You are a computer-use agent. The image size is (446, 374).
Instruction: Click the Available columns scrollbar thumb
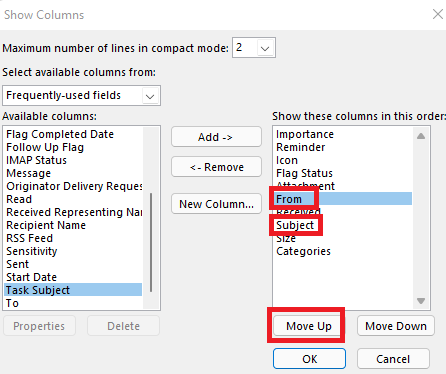tap(151, 242)
